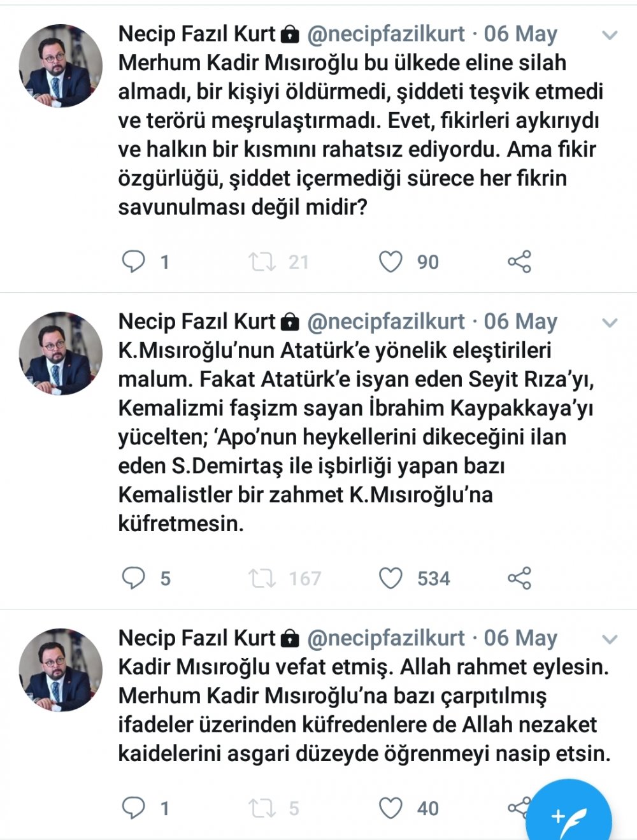Viewport: 637px width, 840px height.
Task: Open options chevron on first tweet
Action: (610, 36)
